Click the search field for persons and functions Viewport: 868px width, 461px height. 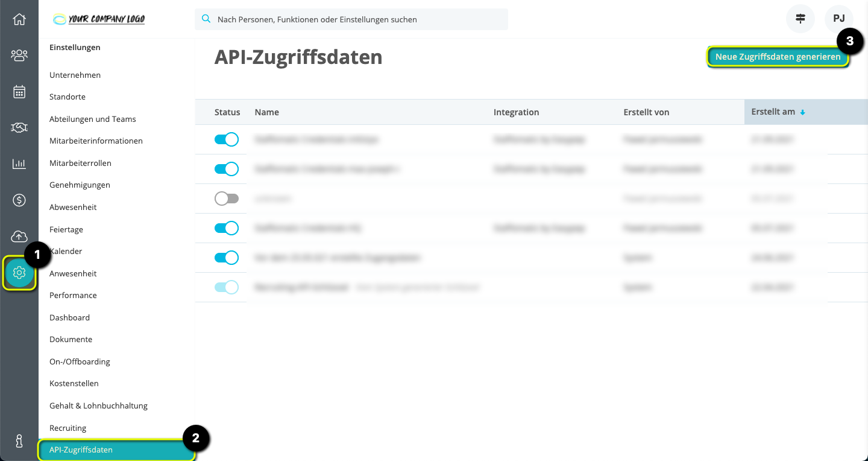click(x=352, y=19)
